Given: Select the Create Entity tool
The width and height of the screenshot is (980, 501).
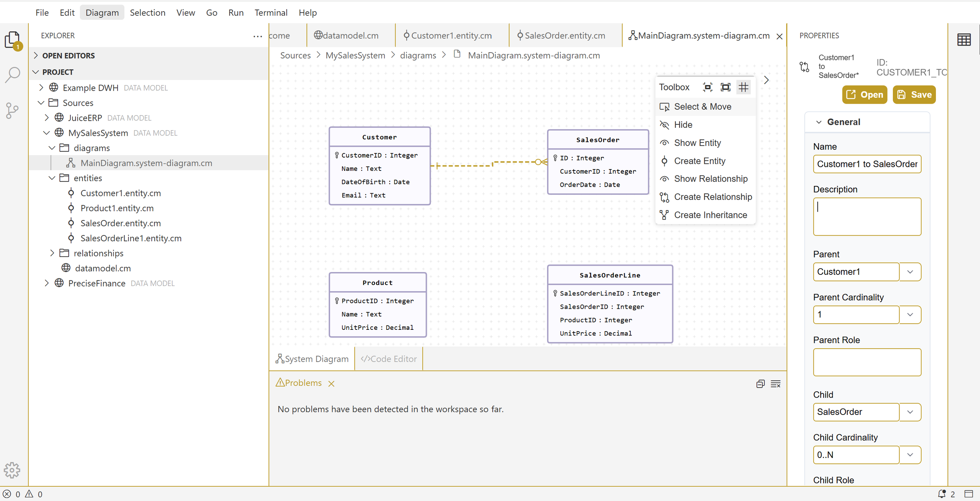Looking at the screenshot, I should 699,161.
